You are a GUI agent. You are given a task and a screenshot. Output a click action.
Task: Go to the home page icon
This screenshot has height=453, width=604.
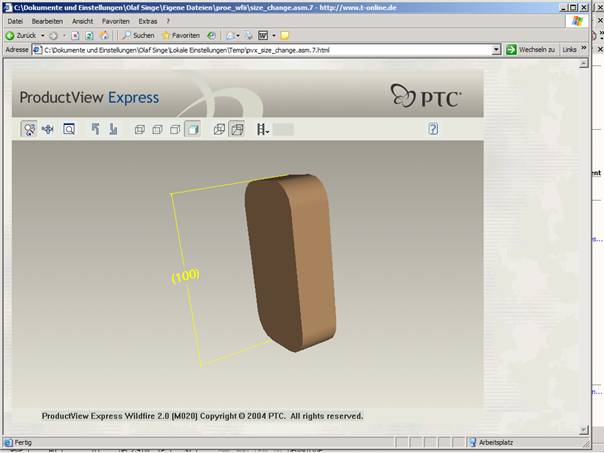[104, 36]
